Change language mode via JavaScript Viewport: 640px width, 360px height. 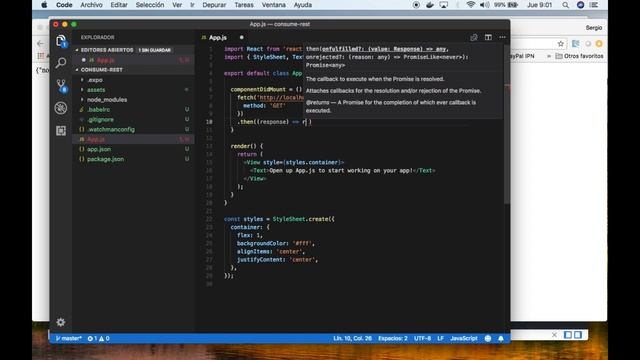(464, 338)
